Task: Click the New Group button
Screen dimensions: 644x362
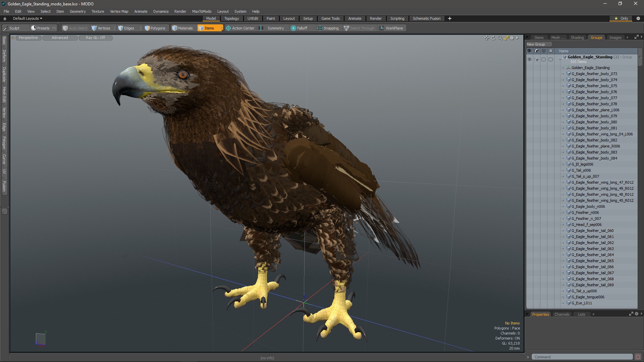Action: tap(536, 44)
